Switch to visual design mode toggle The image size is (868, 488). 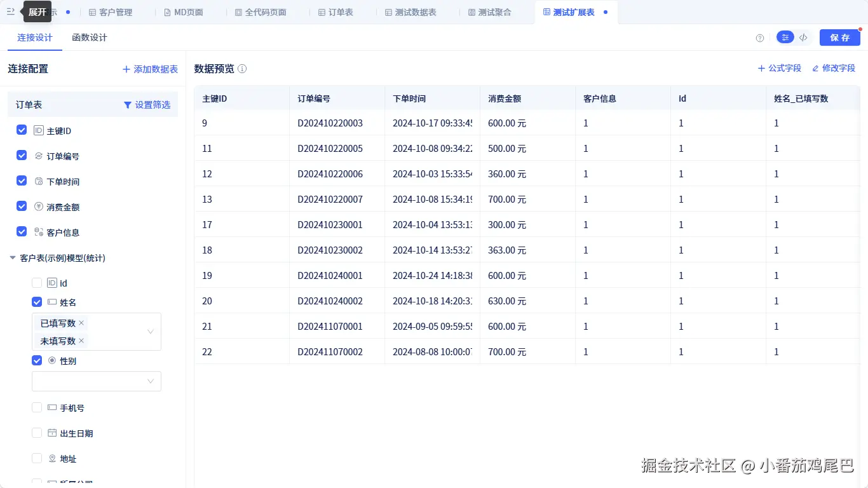pos(786,37)
